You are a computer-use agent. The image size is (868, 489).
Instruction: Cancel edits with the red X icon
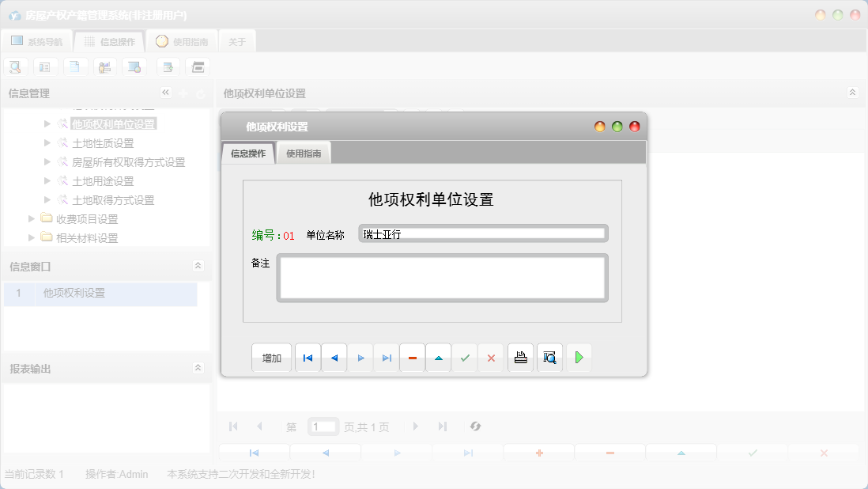click(x=491, y=358)
